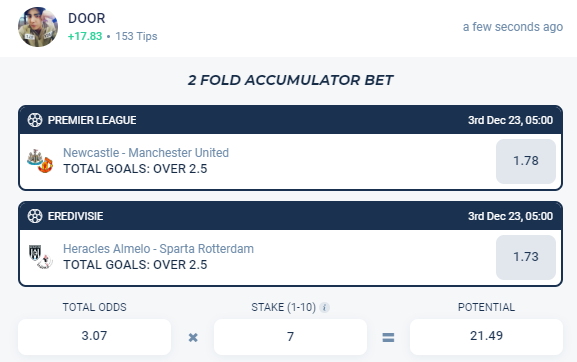Click the stake field showing 7
577x362 pixels.
click(x=290, y=337)
